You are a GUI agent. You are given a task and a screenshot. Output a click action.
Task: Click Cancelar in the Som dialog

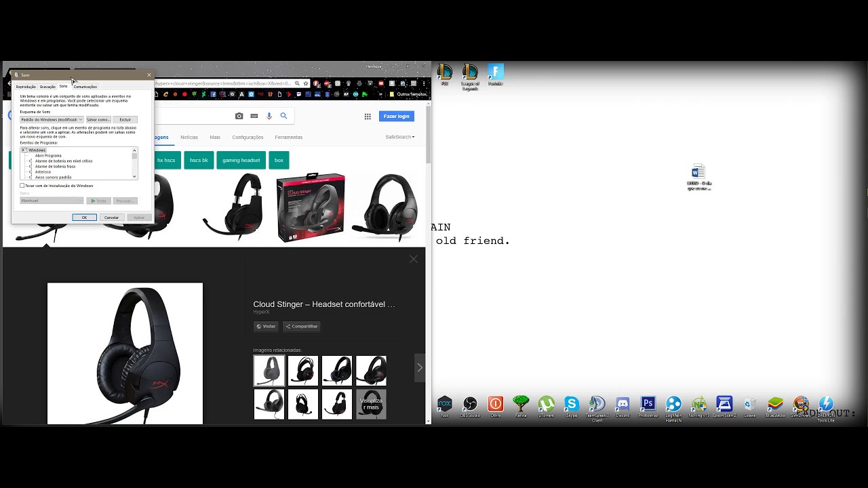pyautogui.click(x=112, y=218)
